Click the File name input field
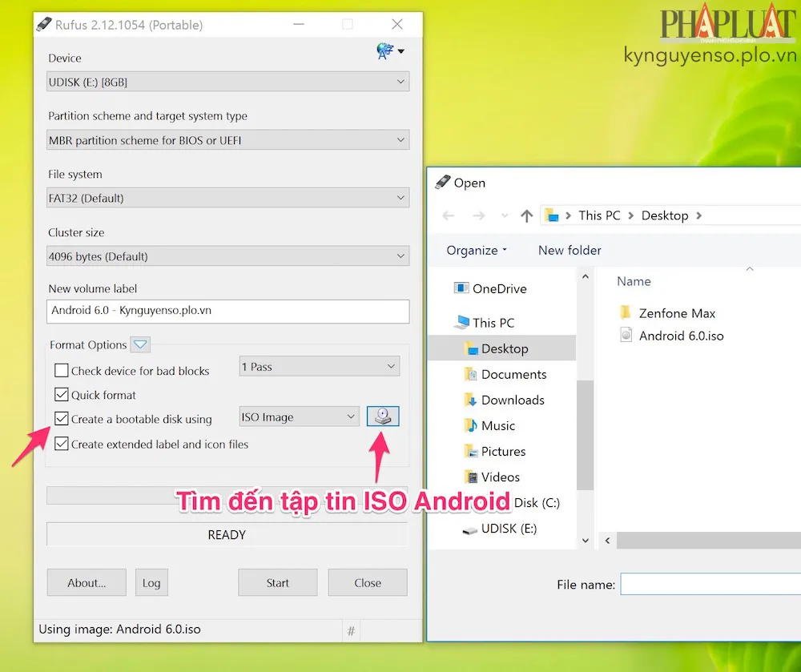The width and height of the screenshot is (801, 672). pyautogui.click(x=710, y=585)
